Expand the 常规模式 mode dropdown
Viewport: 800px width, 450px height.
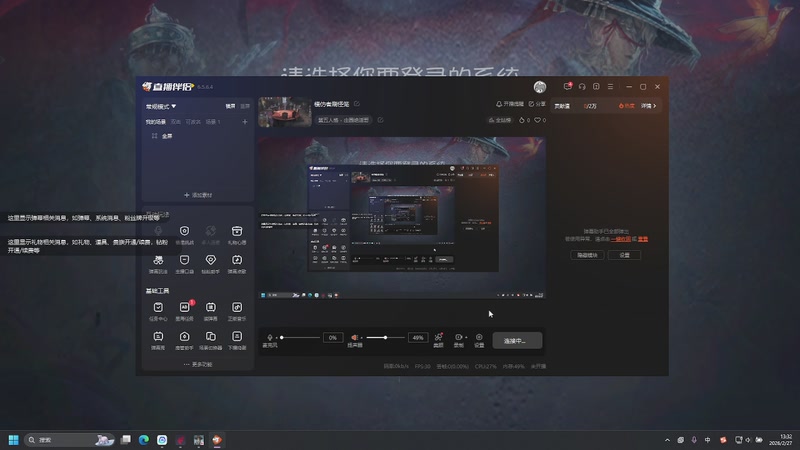161,107
